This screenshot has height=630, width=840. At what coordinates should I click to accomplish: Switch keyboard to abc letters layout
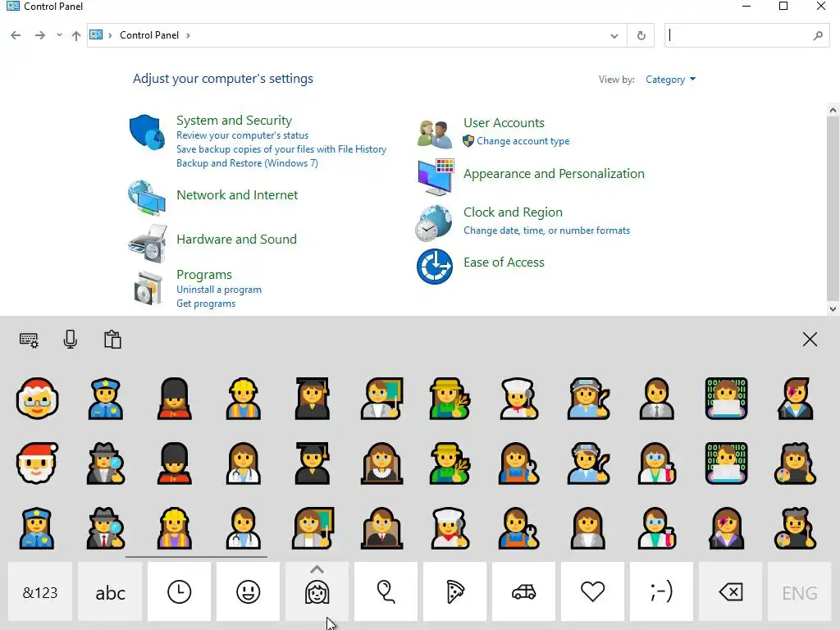[x=111, y=592]
